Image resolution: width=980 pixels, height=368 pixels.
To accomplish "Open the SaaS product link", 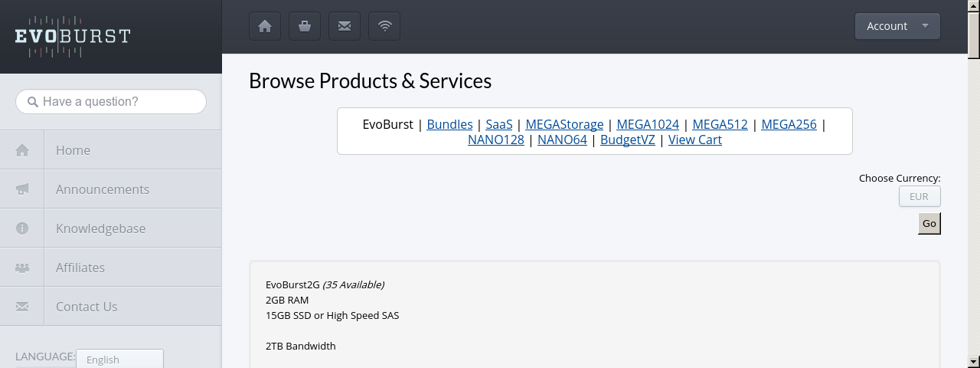I will coord(499,124).
